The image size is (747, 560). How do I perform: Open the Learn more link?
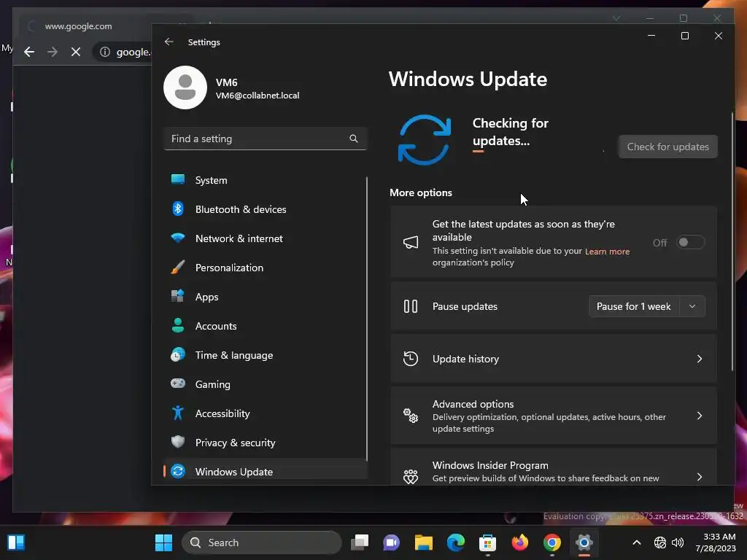pos(607,252)
